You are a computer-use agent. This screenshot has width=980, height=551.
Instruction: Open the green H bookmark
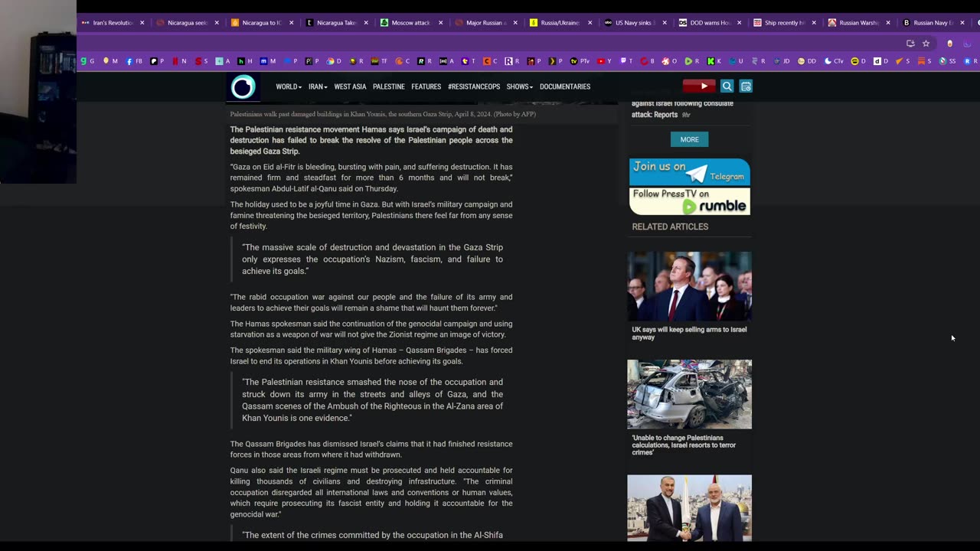(243, 61)
